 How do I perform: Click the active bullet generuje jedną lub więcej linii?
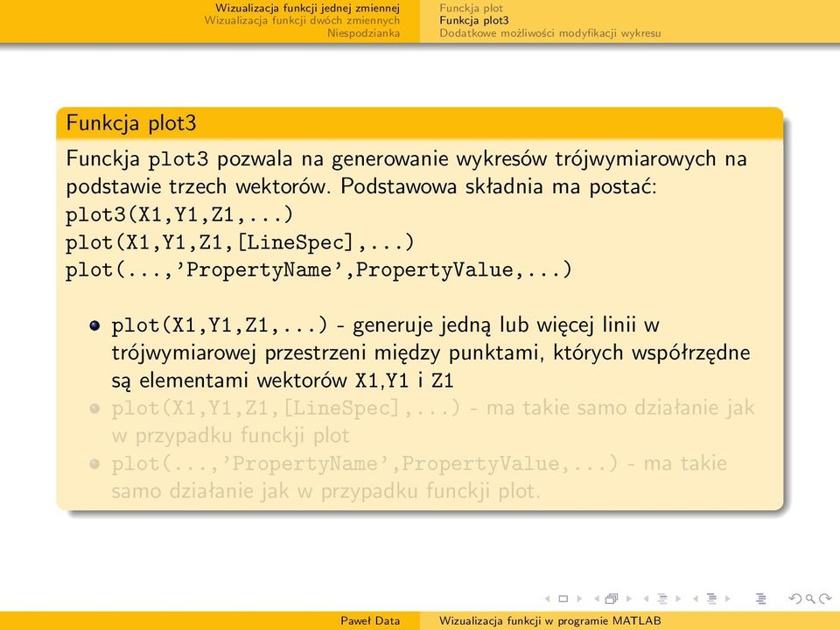430,353
